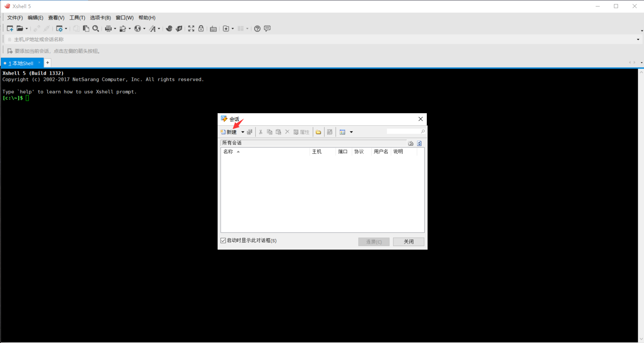Expand the add-tab icon dropdown arrow
Screen dimensions: 644x343
pos(233,28)
